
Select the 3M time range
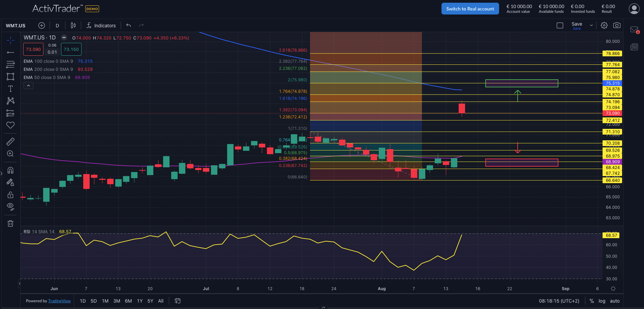pos(117,301)
